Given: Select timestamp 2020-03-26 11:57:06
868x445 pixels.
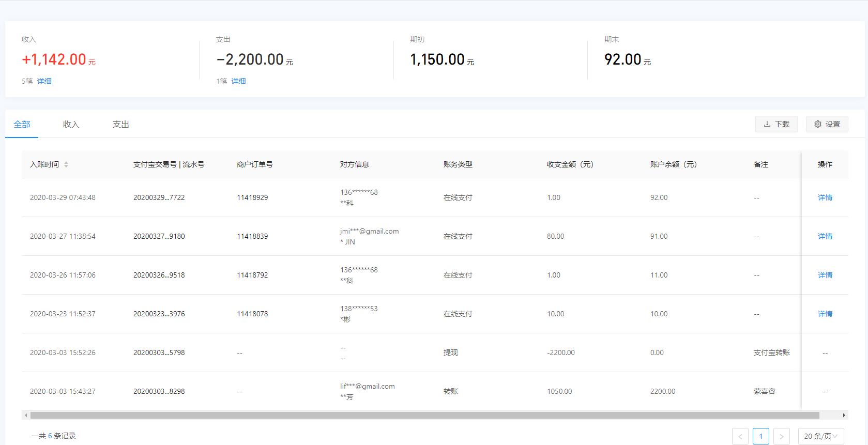Looking at the screenshot, I should [63, 275].
